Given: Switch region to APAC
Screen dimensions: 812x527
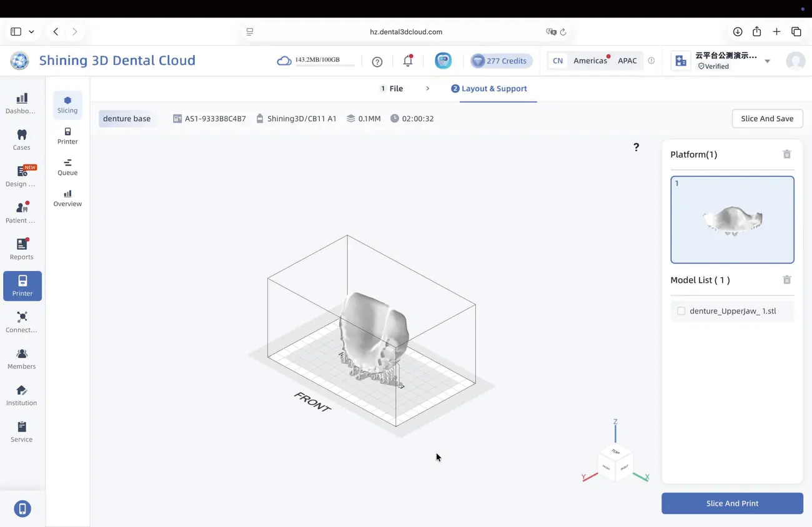Looking at the screenshot, I should [627, 61].
